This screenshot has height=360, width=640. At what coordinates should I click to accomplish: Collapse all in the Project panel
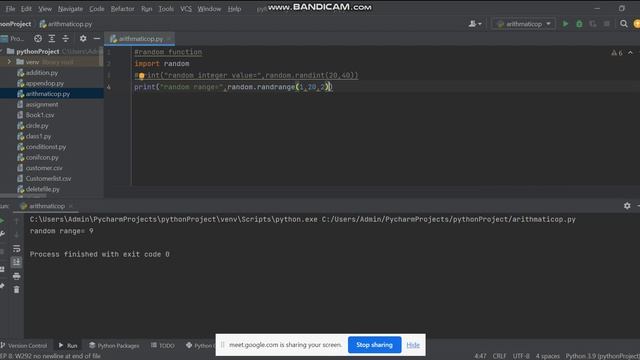point(66,38)
